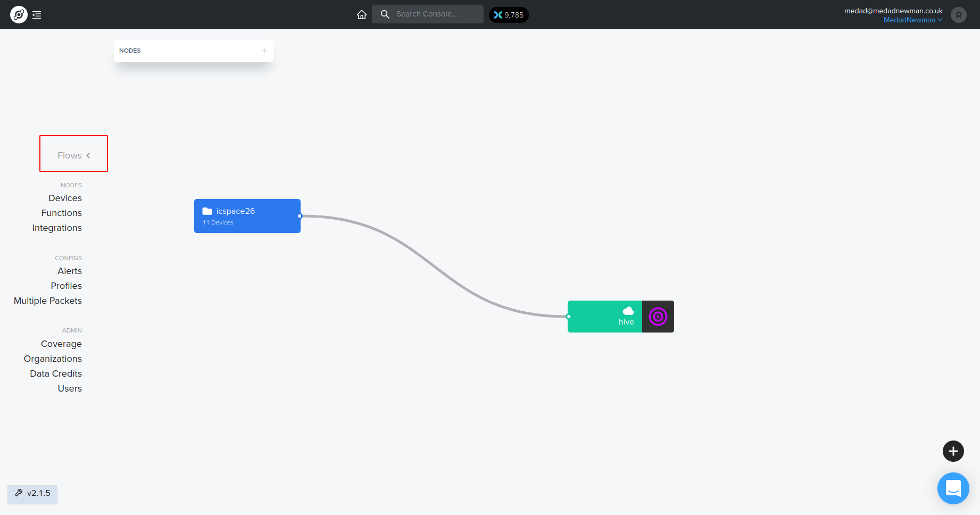Click the 11 Devices text on node
The width and height of the screenshot is (980, 515).
tap(218, 222)
